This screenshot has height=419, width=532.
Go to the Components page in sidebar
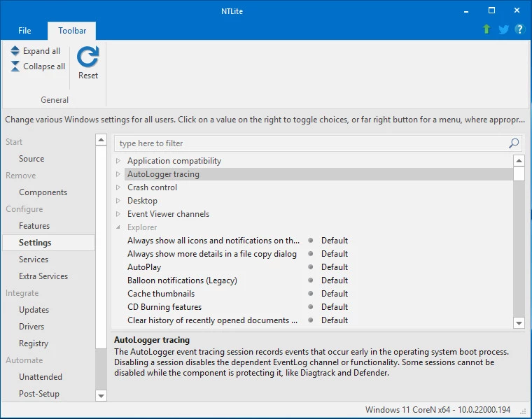[x=43, y=192]
